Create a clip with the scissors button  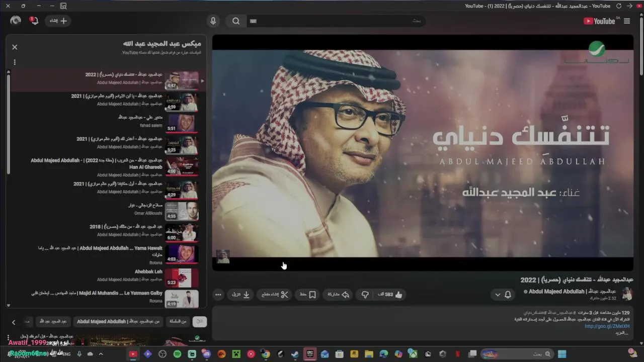275,295
